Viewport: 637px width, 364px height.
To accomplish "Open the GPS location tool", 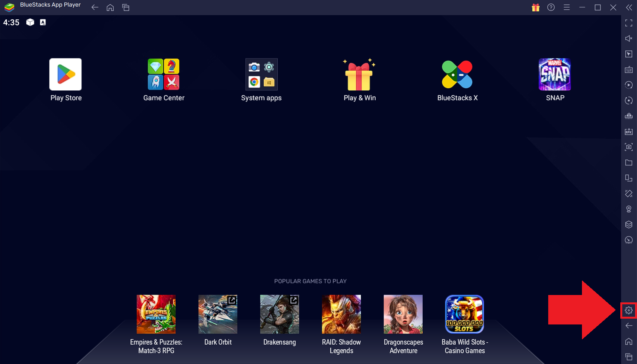I will click(629, 209).
